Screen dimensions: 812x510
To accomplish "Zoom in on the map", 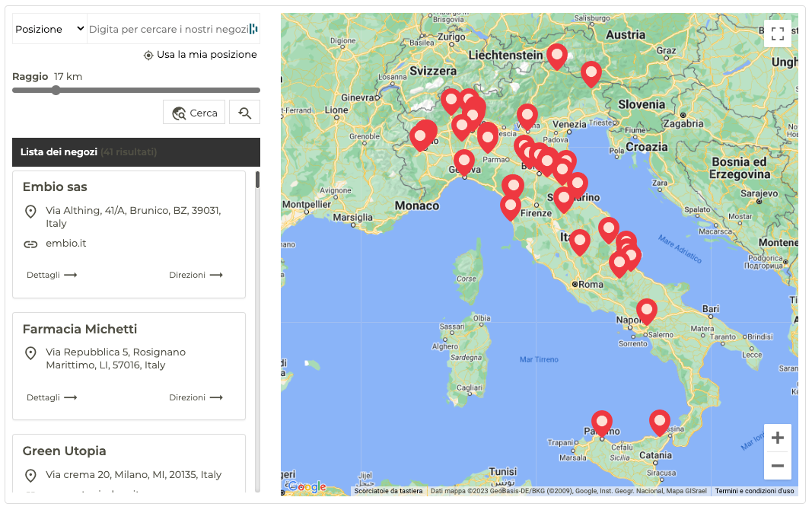I will point(777,438).
